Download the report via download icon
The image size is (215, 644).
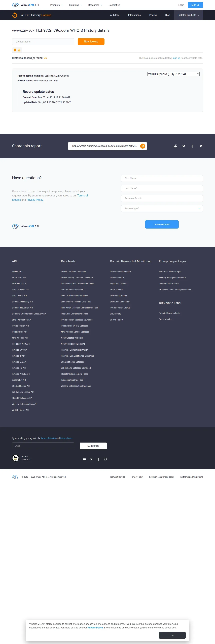pyautogui.click(x=19, y=50)
